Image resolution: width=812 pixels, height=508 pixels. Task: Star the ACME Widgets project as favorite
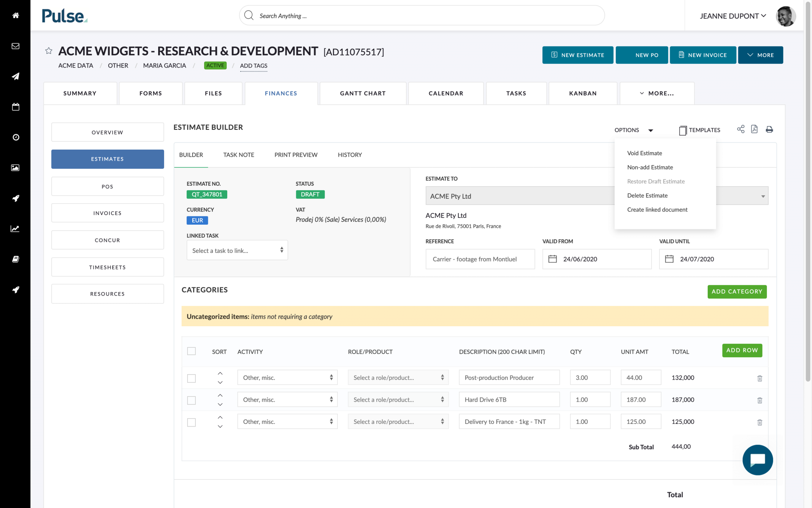(x=48, y=50)
